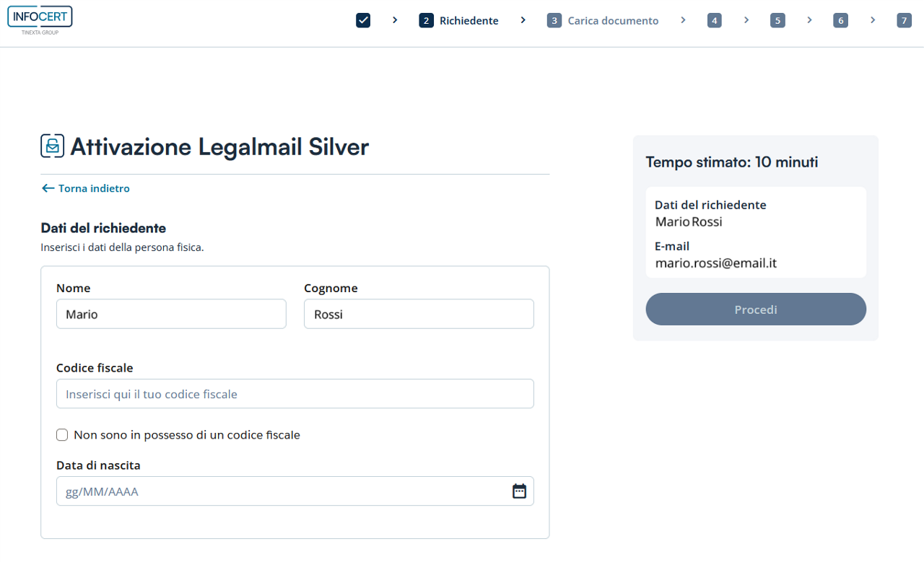The image size is (924, 562).
Task: Click the Cognome input field
Action: click(419, 314)
